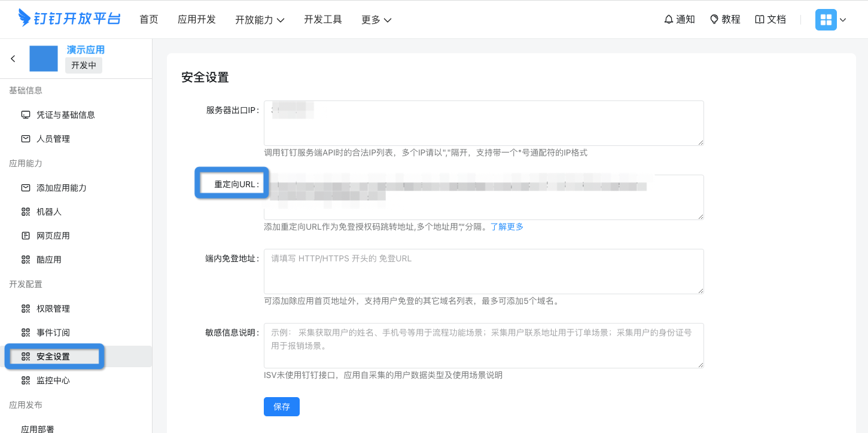Click the 人员管理 envelope icon
This screenshot has height=433, width=868.
pyautogui.click(x=26, y=138)
